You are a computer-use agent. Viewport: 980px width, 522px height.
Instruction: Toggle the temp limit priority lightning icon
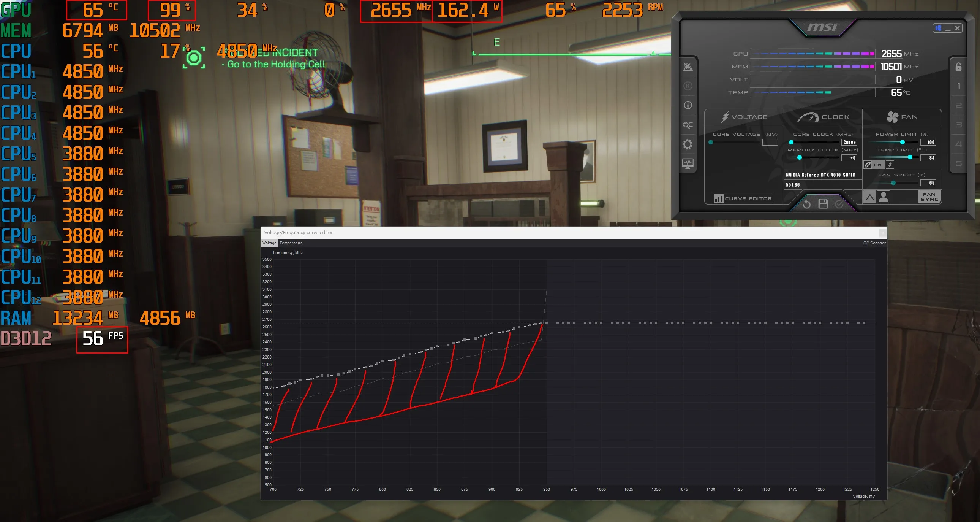[890, 165]
